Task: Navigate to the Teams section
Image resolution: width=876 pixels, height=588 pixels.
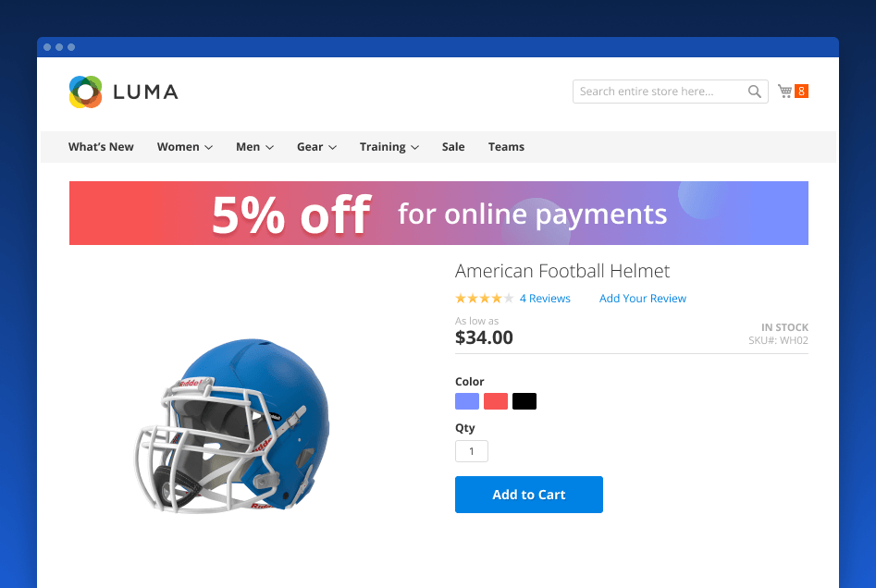Action: pos(506,147)
